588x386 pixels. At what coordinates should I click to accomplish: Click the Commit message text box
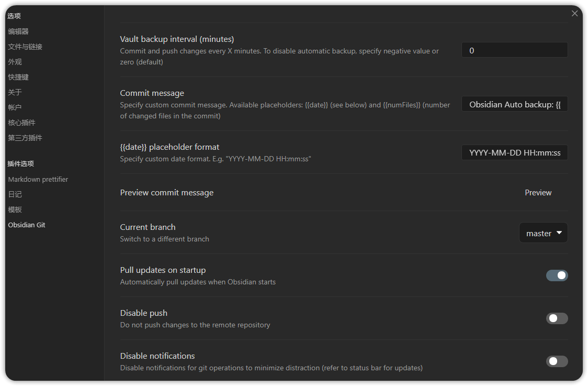(x=514, y=104)
